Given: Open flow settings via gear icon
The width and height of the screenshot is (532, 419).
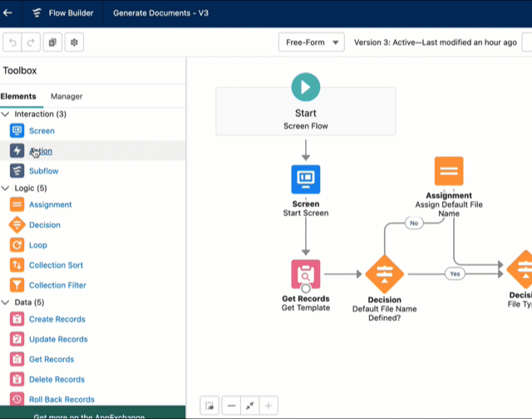Looking at the screenshot, I should (74, 42).
